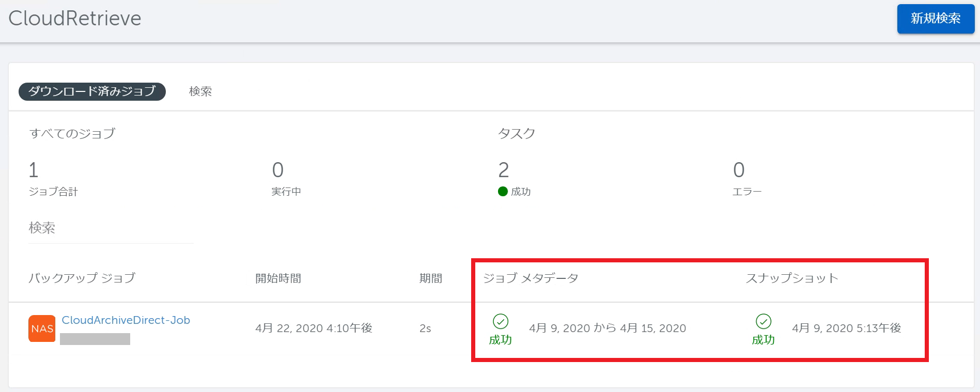
Task: Click the 新規検索 button
Action: pos(936,19)
